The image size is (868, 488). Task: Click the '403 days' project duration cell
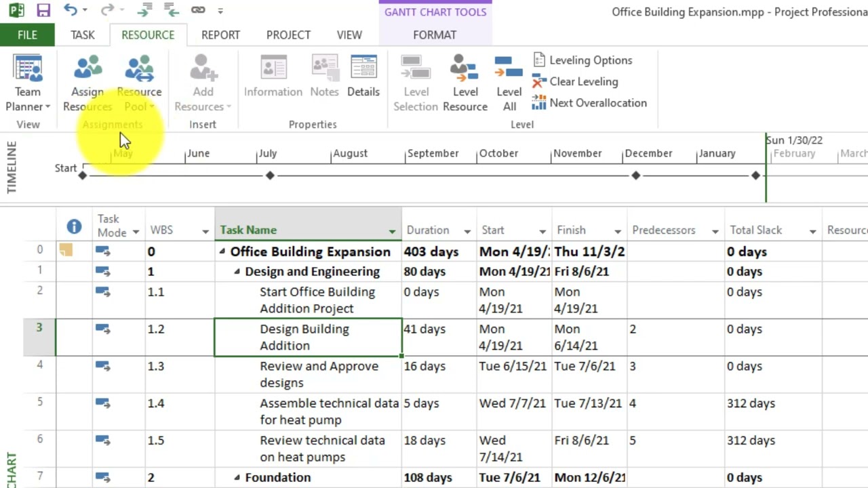439,251
